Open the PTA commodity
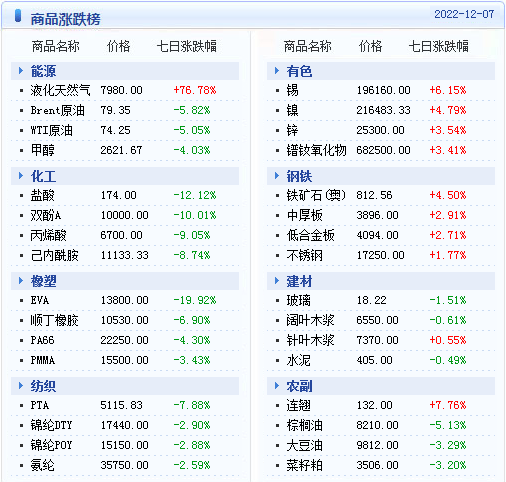Image resolution: width=506 pixels, height=482 pixels. (x=40, y=405)
